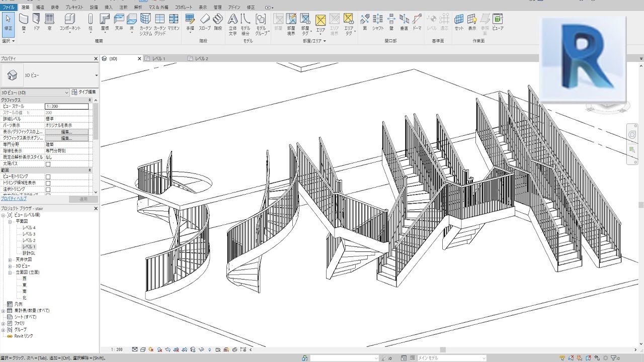Expand the ファミリ tree node
The width and height of the screenshot is (644, 362).
(x=4, y=323)
